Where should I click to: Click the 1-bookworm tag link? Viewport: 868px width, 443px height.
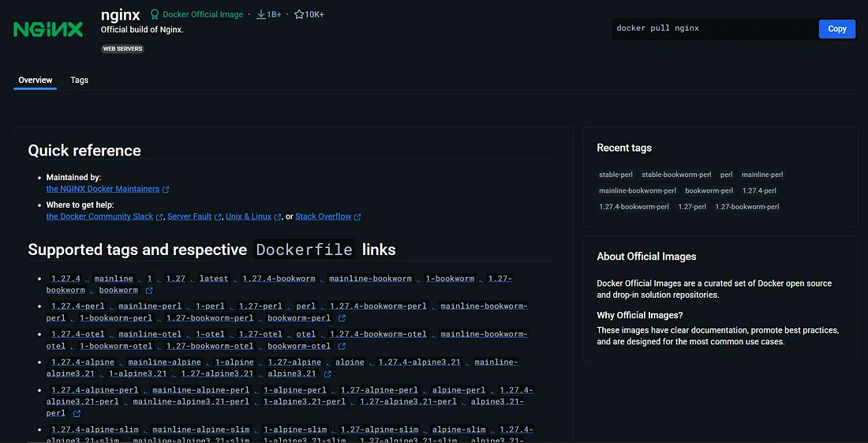coord(450,279)
